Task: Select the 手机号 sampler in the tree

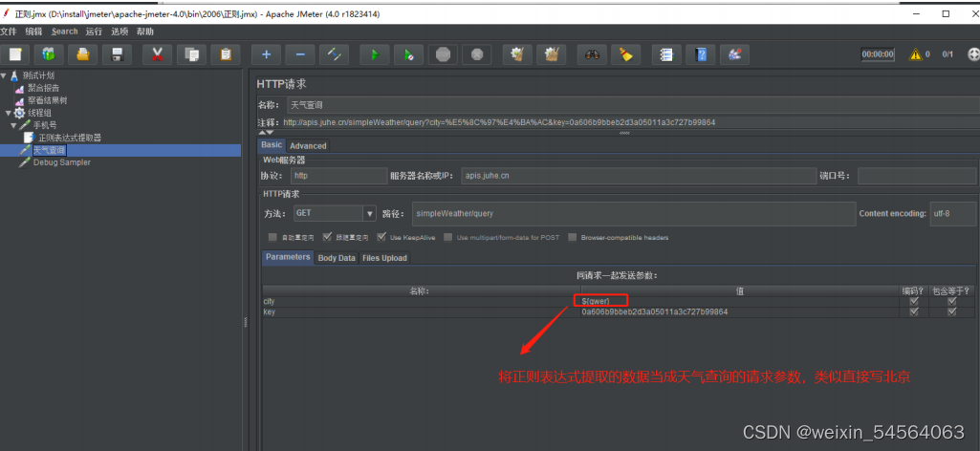Action: pos(44,125)
